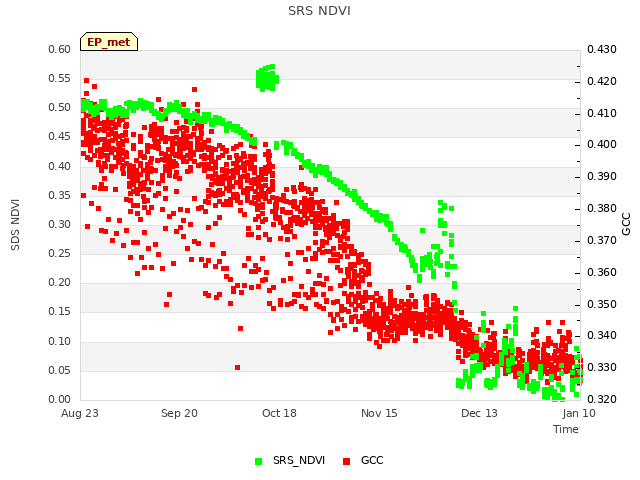Image resolution: width=640 pixels, height=480 pixels.
Task: Click the 0.55 left axis value
Action: [x=60, y=78]
